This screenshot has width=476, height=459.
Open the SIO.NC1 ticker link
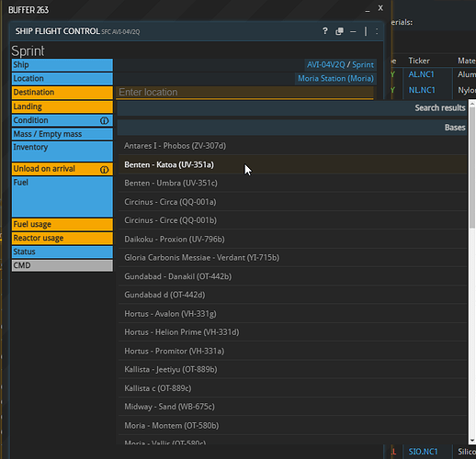coord(423,452)
